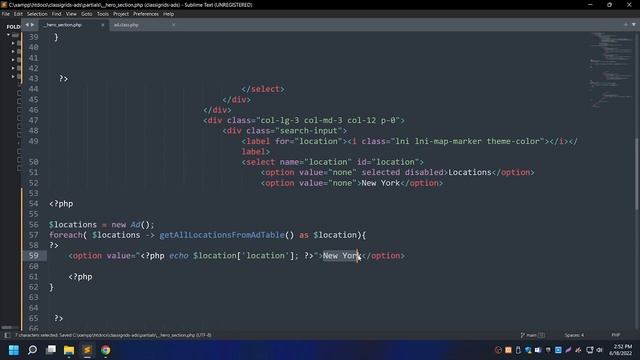Click the Ad class name in new Ad()
640x360 pixels.
[136, 225]
